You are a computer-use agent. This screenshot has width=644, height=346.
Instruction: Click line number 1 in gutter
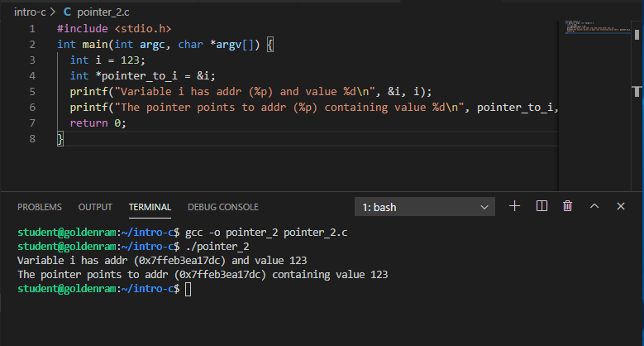(x=32, y=29)
